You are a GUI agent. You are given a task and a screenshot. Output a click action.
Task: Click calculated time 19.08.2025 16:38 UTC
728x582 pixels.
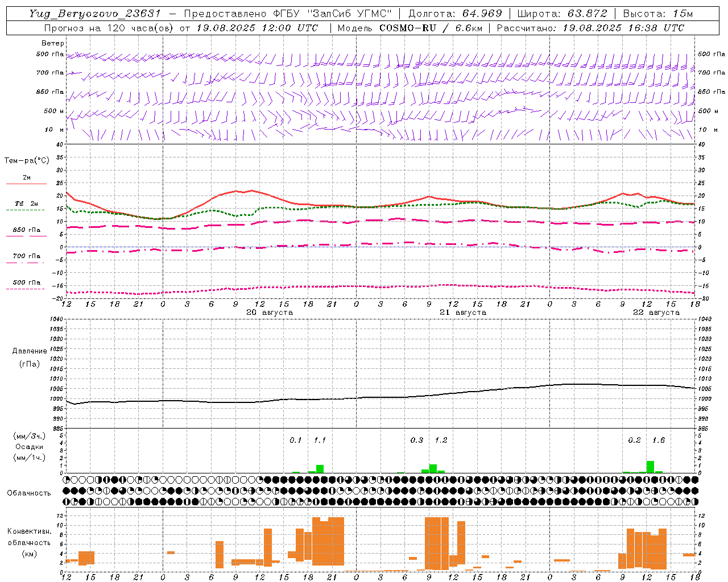point(623,27)
